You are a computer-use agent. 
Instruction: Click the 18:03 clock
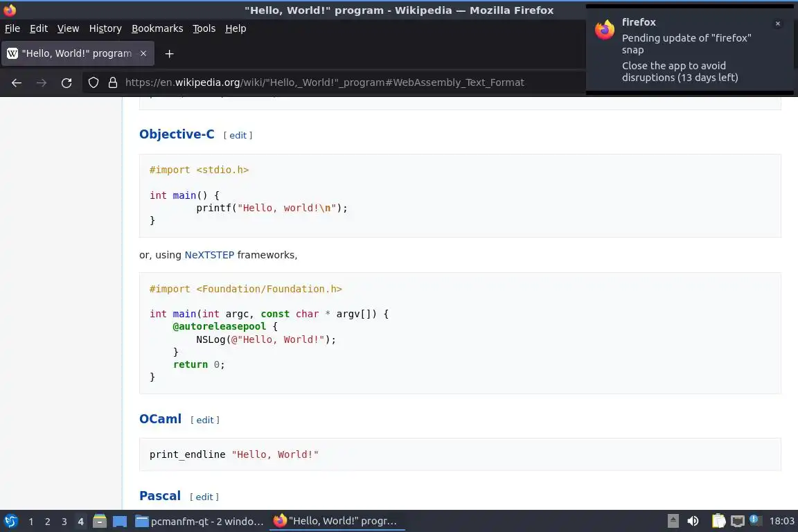(x=781, y=521)
